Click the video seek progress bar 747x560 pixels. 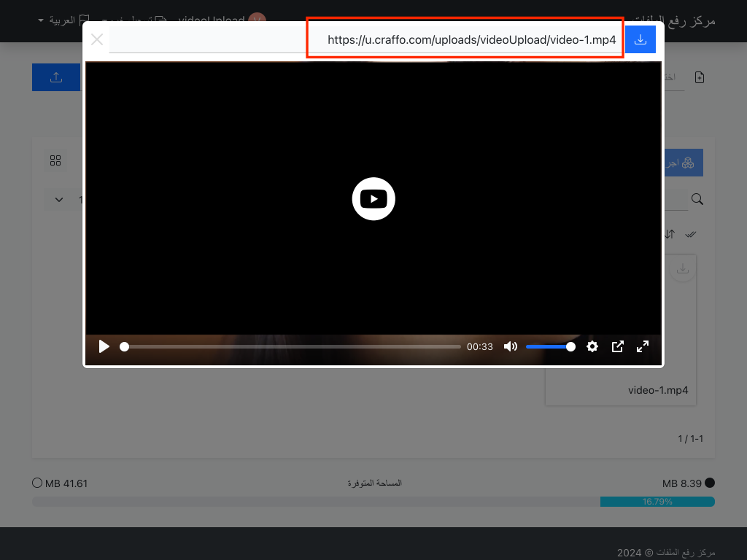pyautogui.click(x=292, y=347)
